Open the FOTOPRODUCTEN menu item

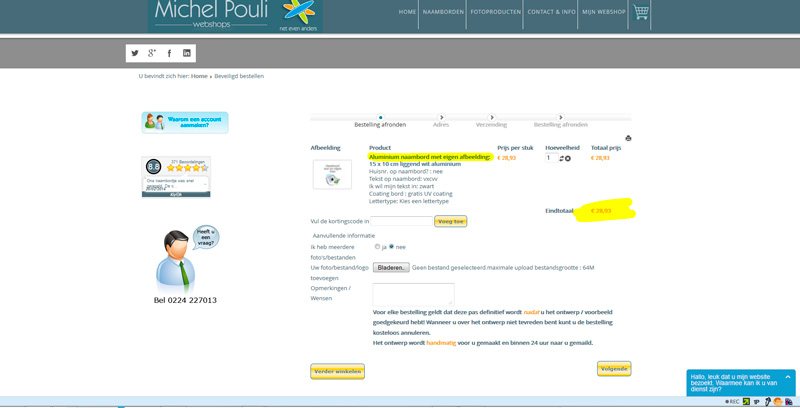495,12
